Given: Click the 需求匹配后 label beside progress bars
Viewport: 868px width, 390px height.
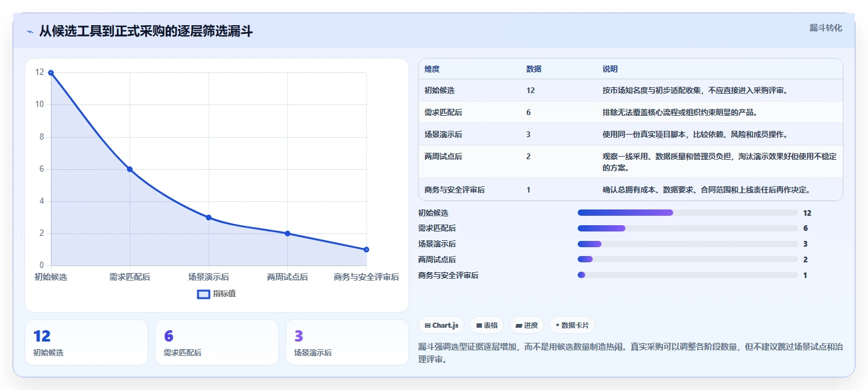Looking at the screenshot, I should (x=437, y=228).
